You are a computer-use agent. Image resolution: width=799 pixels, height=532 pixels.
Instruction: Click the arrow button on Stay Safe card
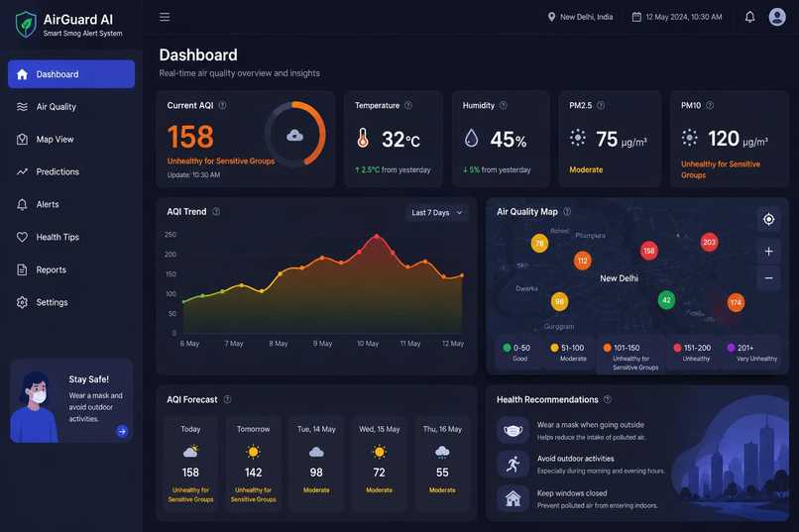tap(122, 431)
